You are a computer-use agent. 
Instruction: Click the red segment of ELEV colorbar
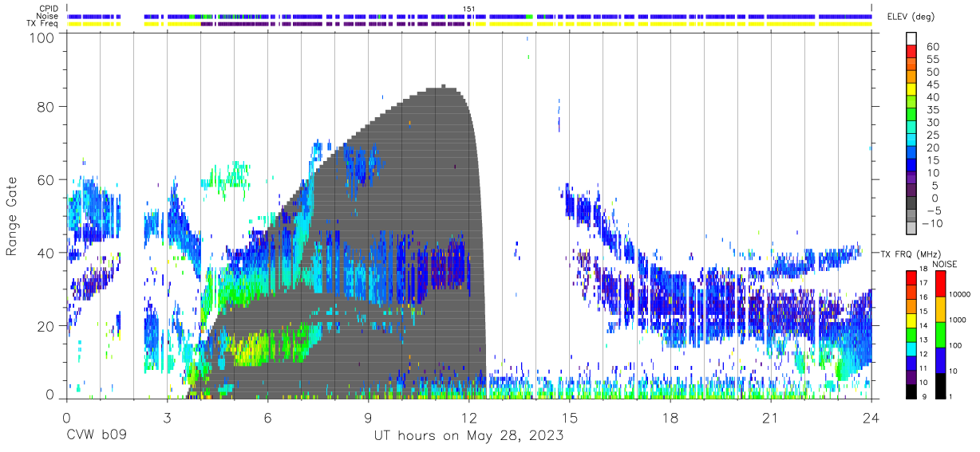coord(911,53)
